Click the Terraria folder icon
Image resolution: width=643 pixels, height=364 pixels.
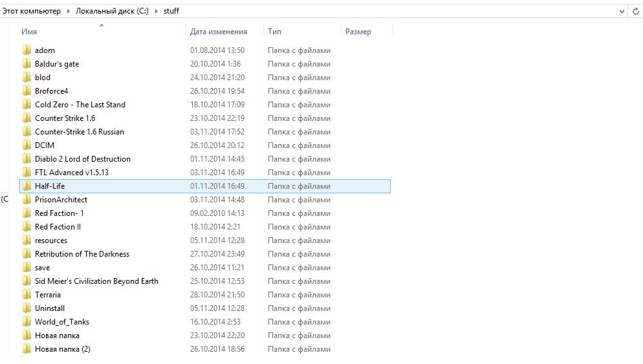click(x=27, y=294)
